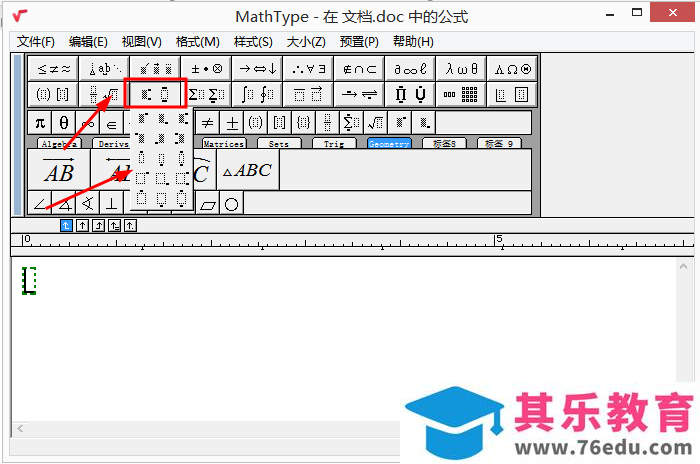Insert the triangle ABC expression
Screen dimensions: 700x464
(x=248, y=169)
